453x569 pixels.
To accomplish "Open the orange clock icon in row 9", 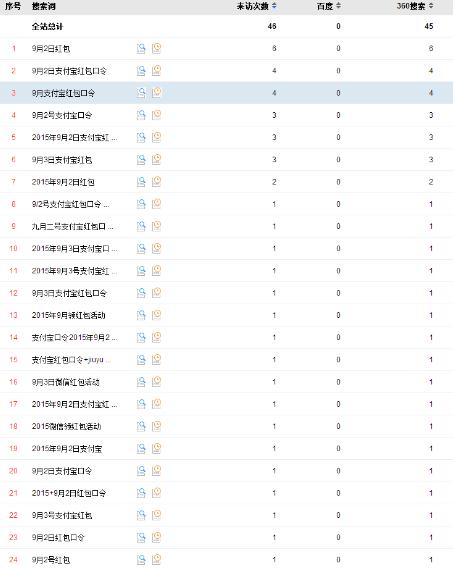I will point(156,226).
